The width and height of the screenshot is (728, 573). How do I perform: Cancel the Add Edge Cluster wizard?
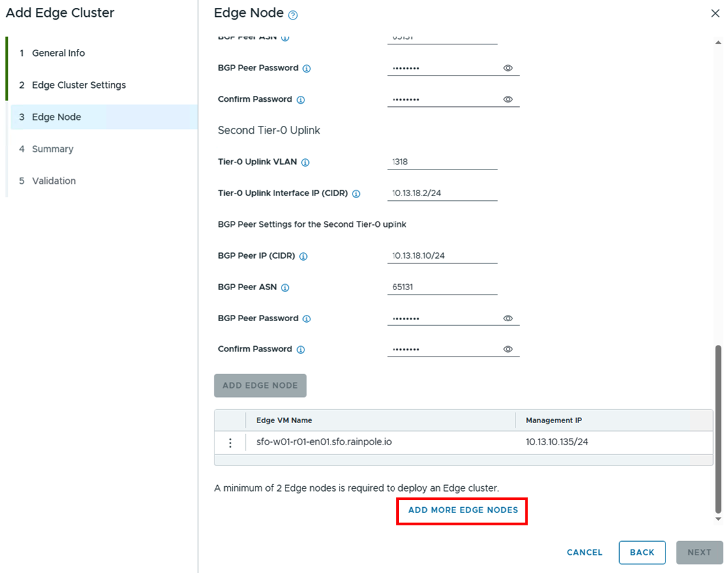(585, 552)
